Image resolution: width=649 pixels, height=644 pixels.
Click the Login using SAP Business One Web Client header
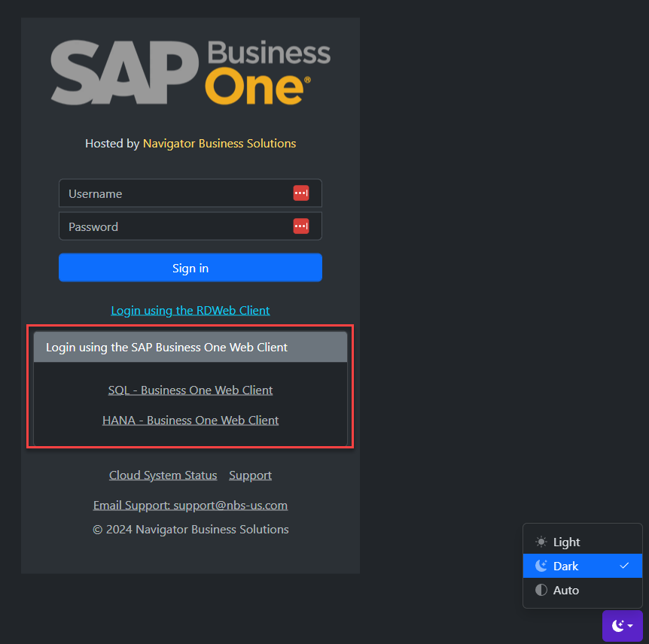click(x=190, y=347)
